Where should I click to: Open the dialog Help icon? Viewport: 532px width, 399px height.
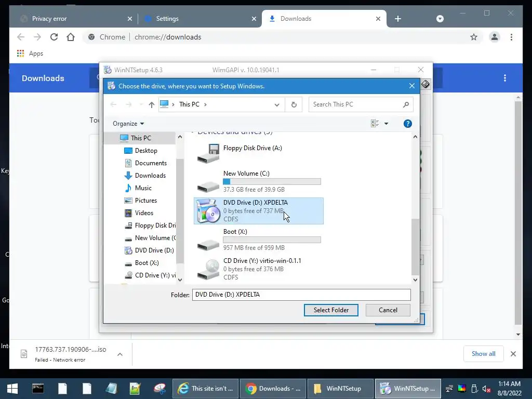(x=407, y=124)
